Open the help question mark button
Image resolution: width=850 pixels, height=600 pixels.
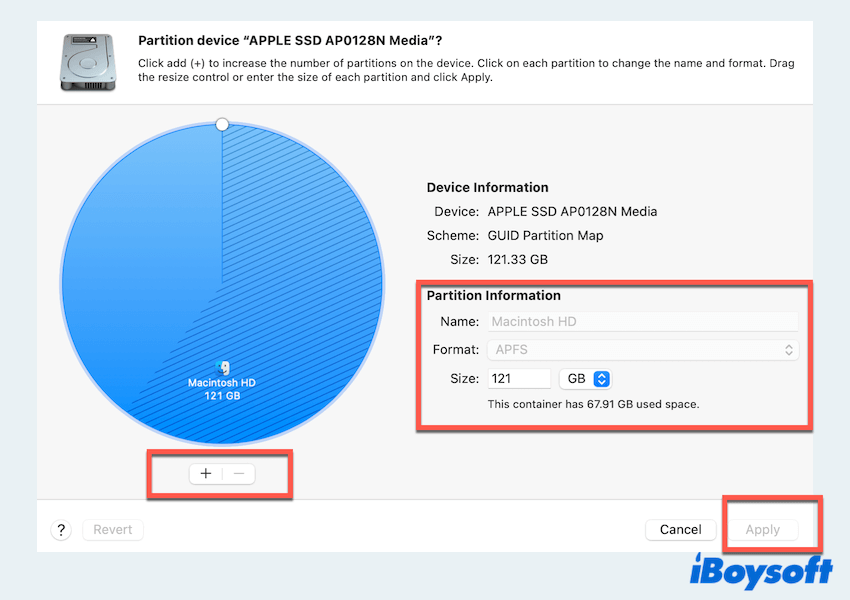click(61, 530)
